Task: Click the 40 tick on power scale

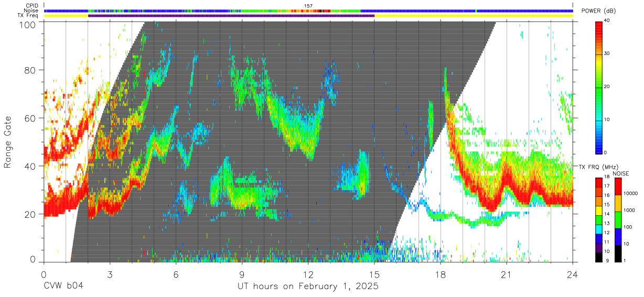Action: coord(606,21)
